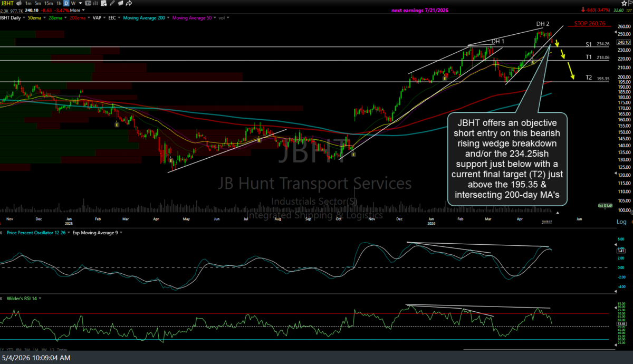Viewport: 633px width, 364px height.
Task: Select the YTD range at bottom left
Action: [10, 350]
